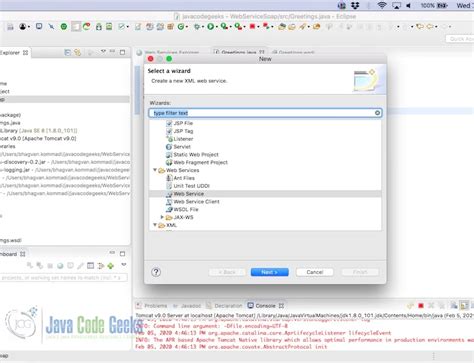The width and height of the screenshot is (474, 363).
Task: Click the red Stop square in main toolbar
Action: click(x=252, y=26)
